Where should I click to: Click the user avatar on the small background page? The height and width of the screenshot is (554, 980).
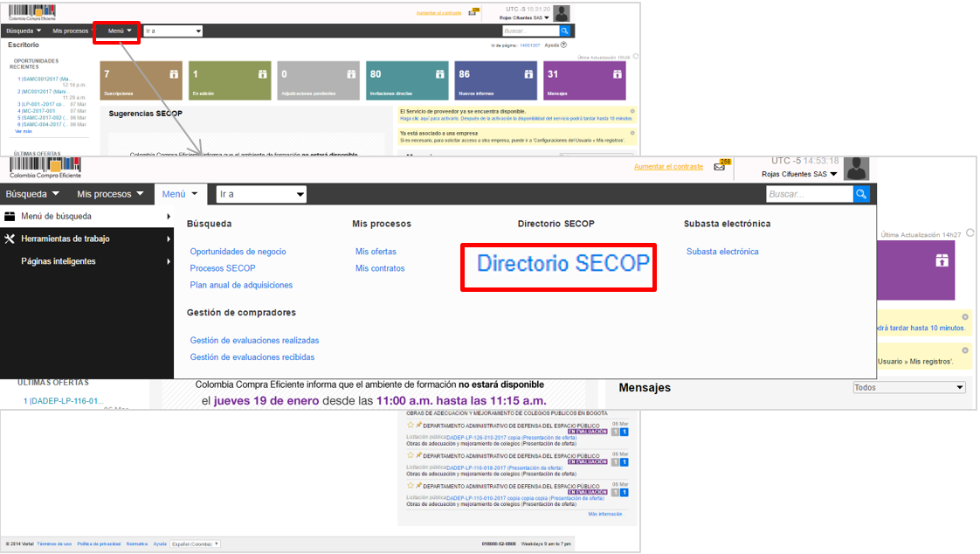click(562, 13)
